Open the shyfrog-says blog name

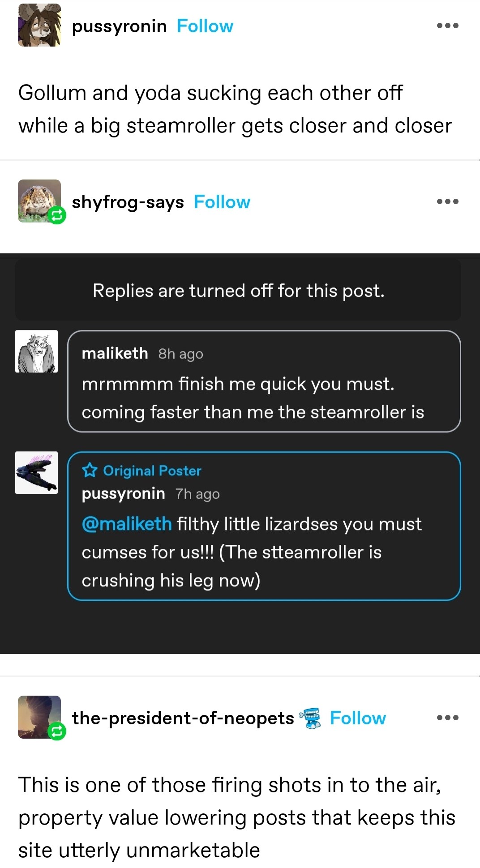point(128,202)
